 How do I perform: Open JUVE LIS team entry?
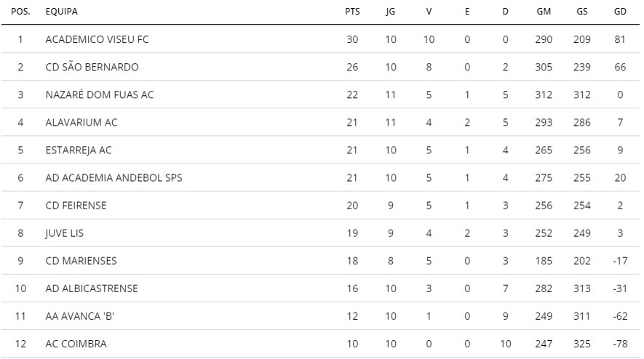pyautogui.click(x=65, y=233)
